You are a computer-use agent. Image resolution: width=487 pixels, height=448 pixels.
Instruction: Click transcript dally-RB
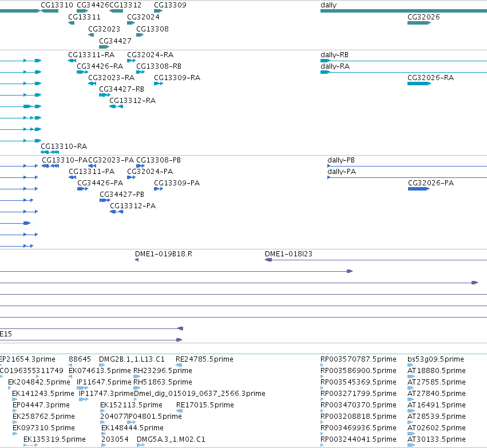[x=335, y=55]
